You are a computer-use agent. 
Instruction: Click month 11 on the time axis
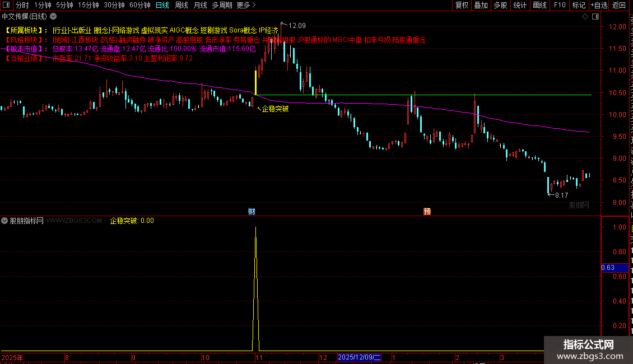259,357
